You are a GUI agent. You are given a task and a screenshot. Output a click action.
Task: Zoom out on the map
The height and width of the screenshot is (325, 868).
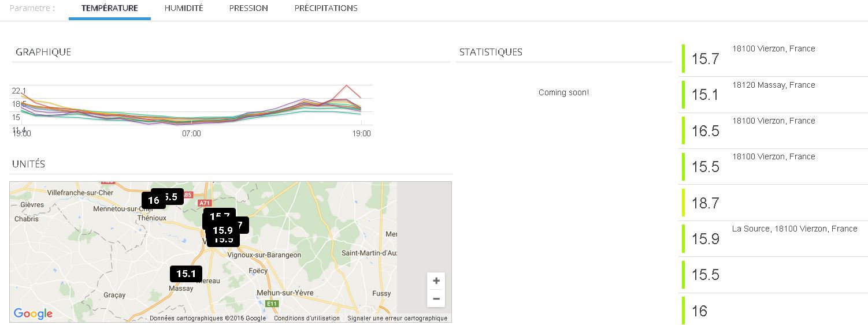tap(436, 298)
